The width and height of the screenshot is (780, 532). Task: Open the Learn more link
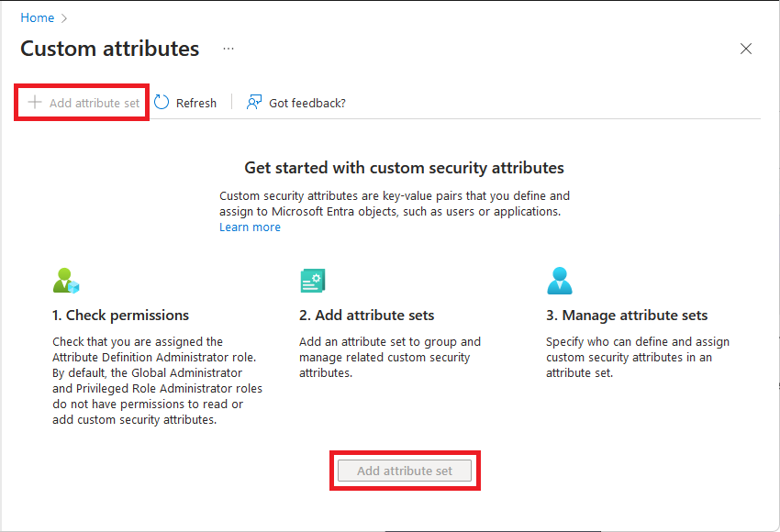[250, 227]
